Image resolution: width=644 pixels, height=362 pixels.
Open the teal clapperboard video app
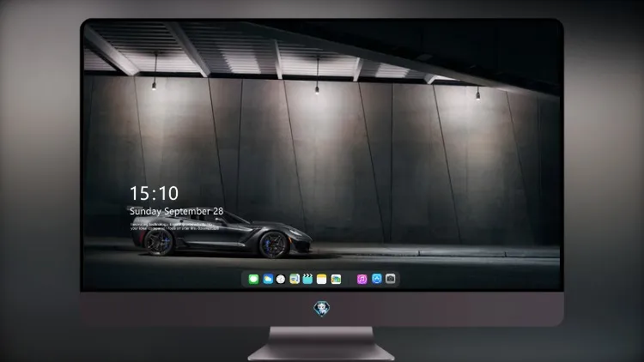[307, 279]
